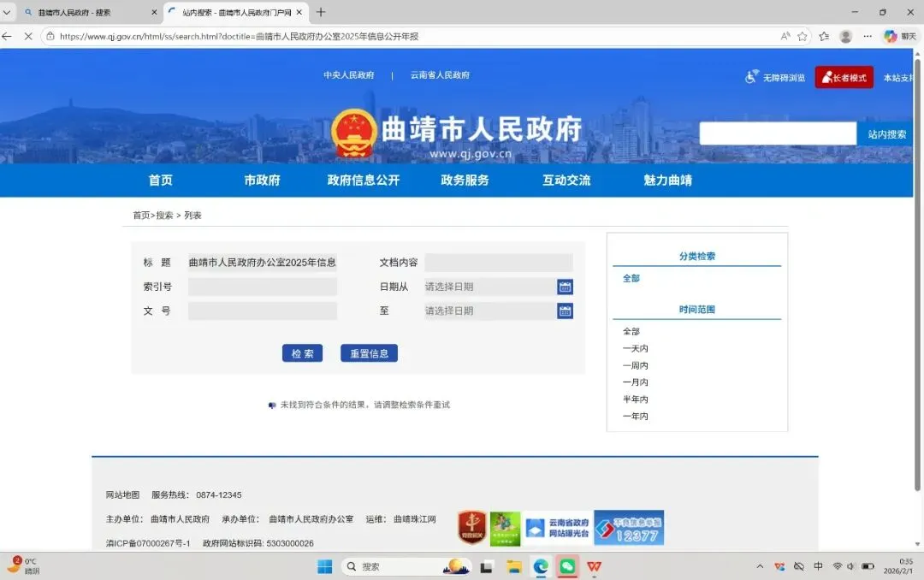Focus the header site search box
The image size is (924, 580).
tap(778, 133)
